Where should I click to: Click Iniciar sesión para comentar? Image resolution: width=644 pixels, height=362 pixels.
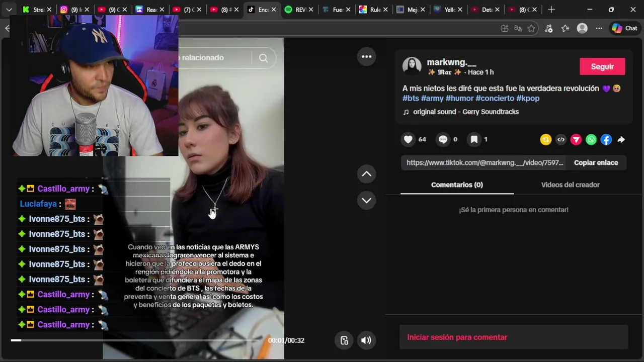[x=457, y=337]
